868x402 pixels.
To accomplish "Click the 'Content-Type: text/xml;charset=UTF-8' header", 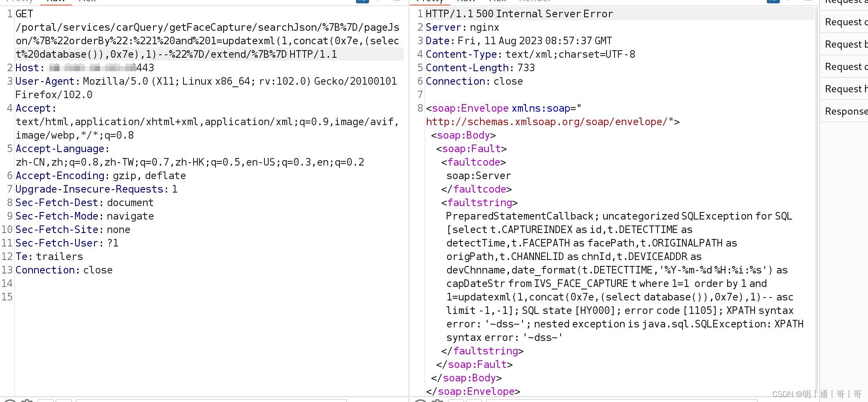I will click(x=531, y=54).
